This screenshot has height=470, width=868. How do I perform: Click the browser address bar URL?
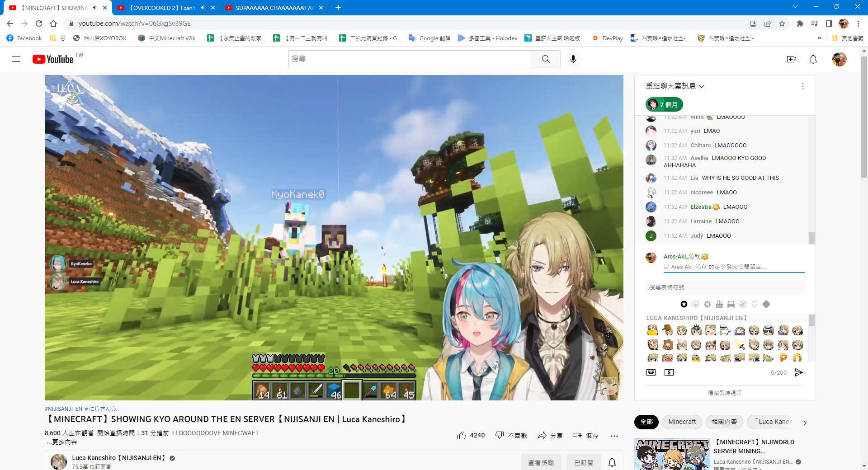pyautogui.click(x=134, y=23)
